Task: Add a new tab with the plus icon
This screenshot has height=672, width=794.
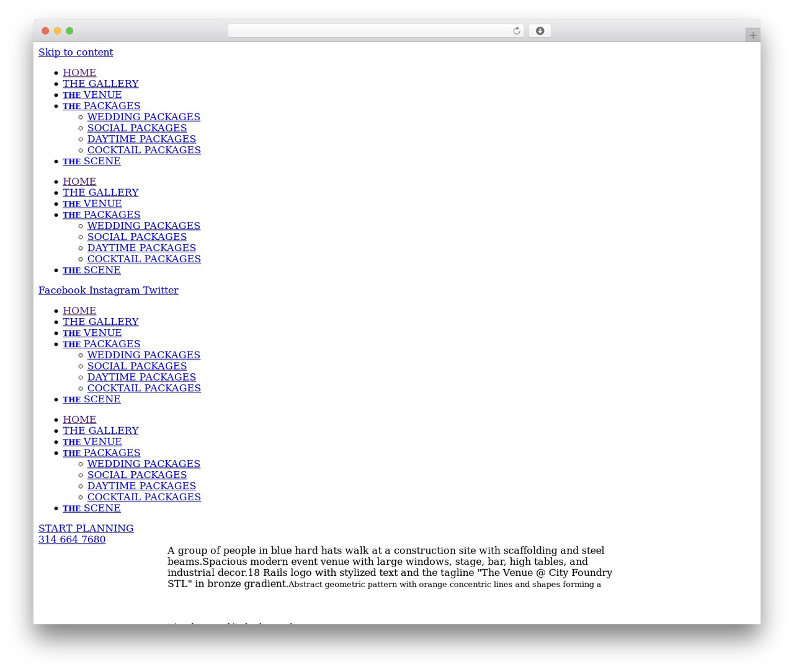Action: (x=752, y=35)
